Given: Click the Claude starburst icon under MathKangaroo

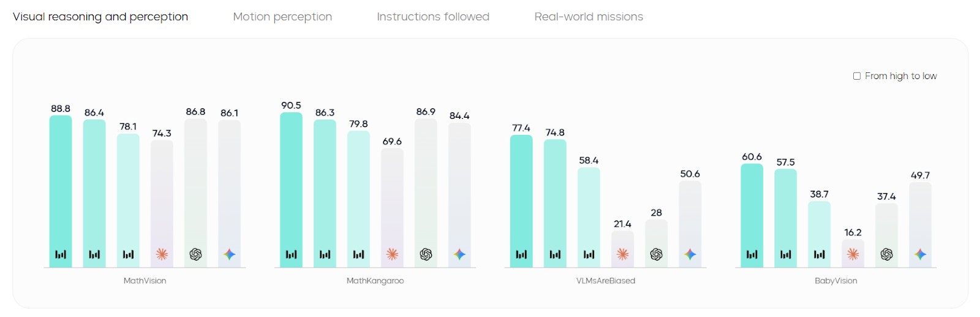Looking at the screenshot, I should (x=392, y=254).
